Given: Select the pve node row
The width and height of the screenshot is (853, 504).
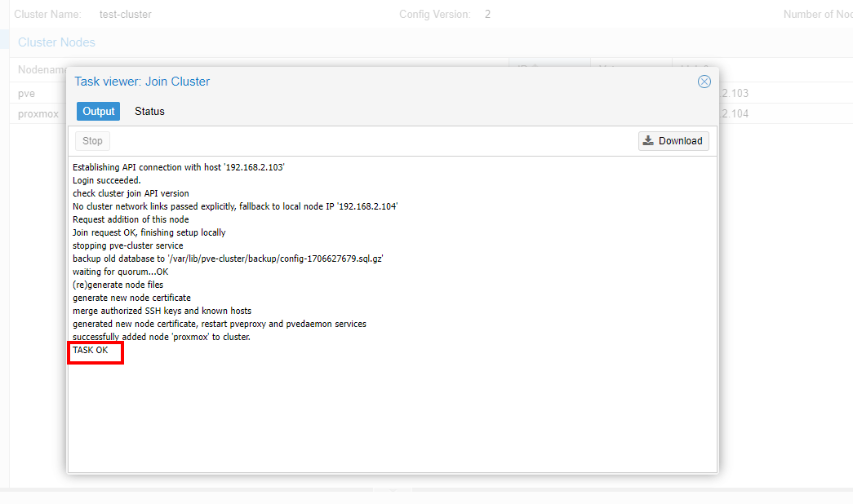Looking at the screenshot, I should [27, 94].
